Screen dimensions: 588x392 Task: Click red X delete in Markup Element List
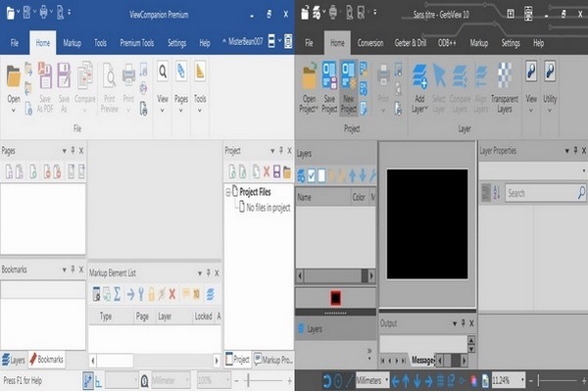[x=172, y=294]
